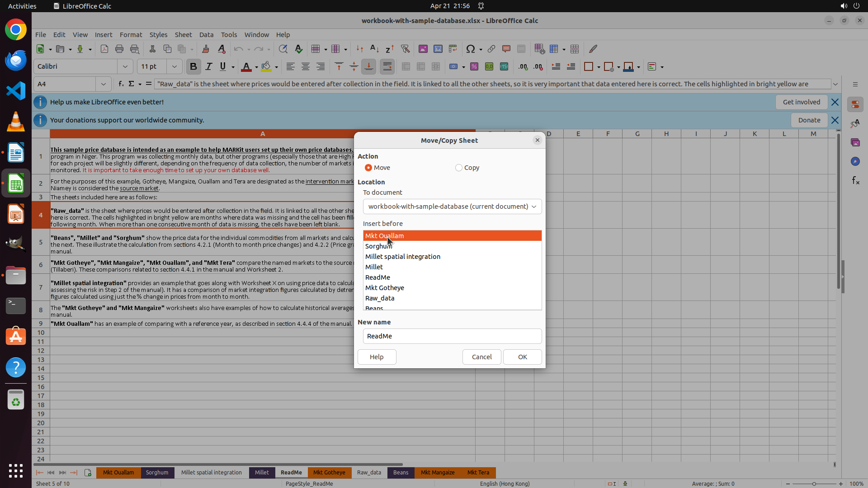Open the sidebar Functions panel icon
Viewport: 868px width, 488px height.
pos(855,181)
